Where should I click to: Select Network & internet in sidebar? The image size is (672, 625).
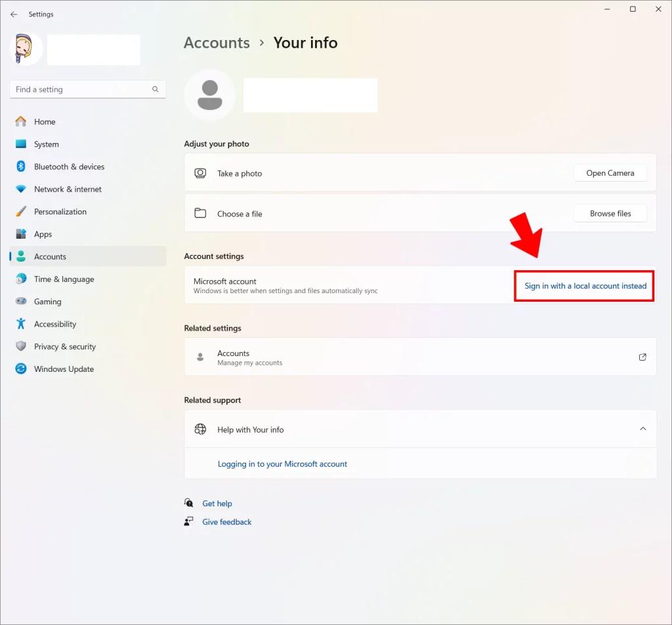(x=88, y=189)
